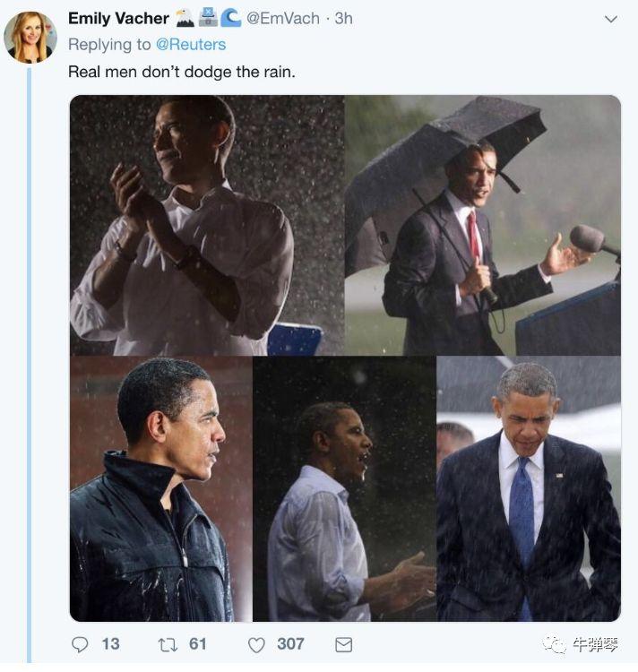This screenshot has width=638, height=672.
Task: Like the tweet with the heart icon
Action: coord(256,644)
